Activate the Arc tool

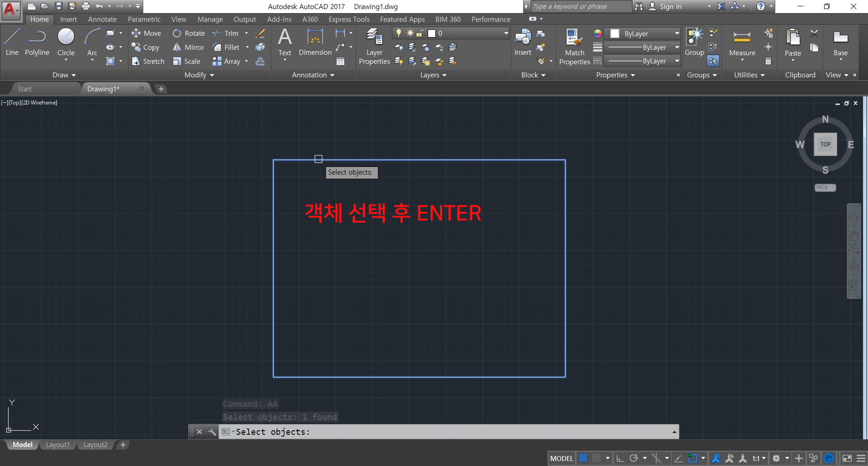pos(92,42)
